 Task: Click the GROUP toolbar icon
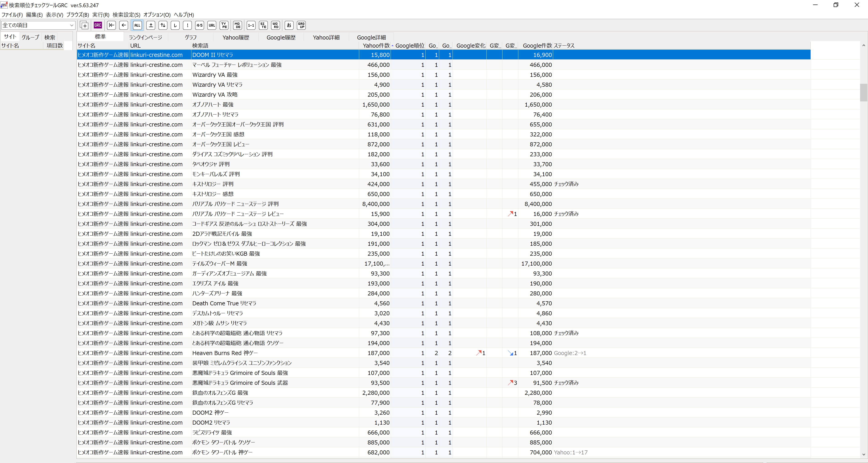301,25
